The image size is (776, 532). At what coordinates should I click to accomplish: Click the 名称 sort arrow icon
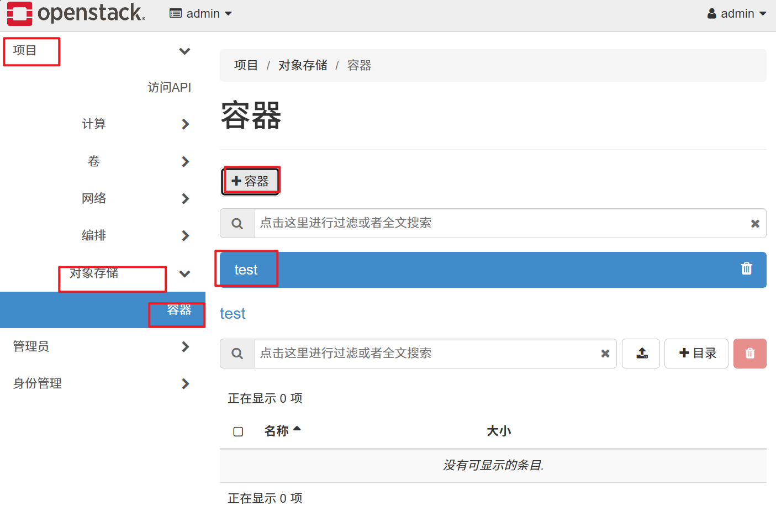297,429
